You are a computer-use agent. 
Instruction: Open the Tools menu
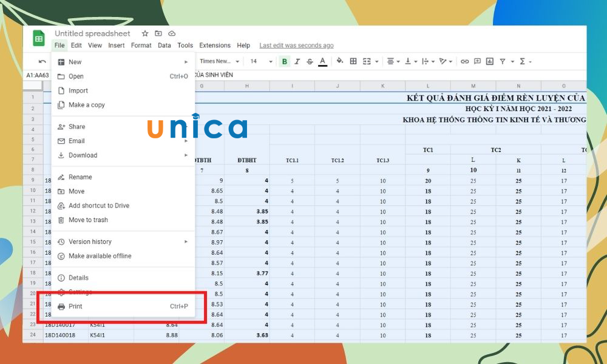(x=185, y=45)
